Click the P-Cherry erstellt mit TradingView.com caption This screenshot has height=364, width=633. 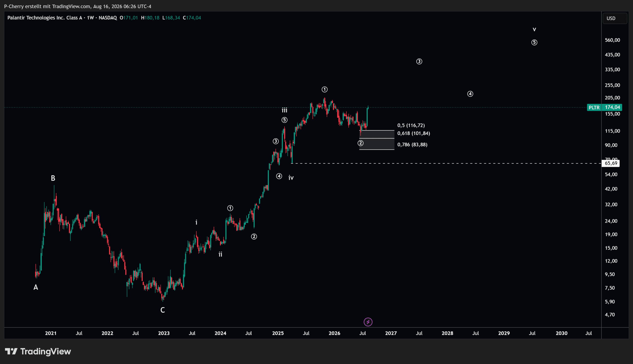[x=47, y=6]
